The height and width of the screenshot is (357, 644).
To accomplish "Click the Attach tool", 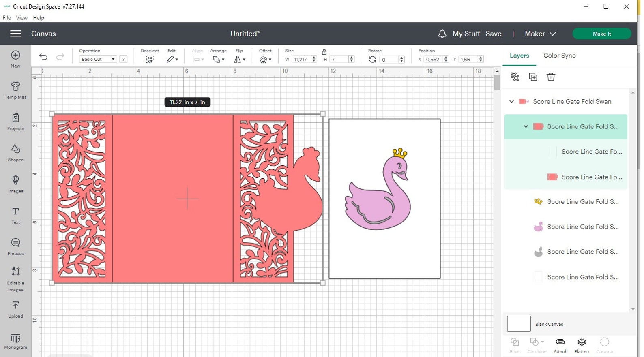I will pyautogui.click(x=560, y=345).
